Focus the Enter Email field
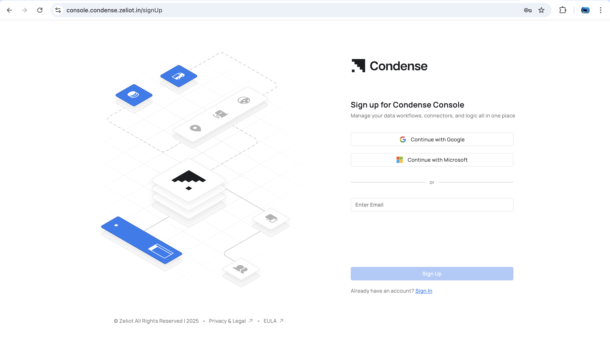The height and width of the screenshot is (364, 610). pos(432,205)
